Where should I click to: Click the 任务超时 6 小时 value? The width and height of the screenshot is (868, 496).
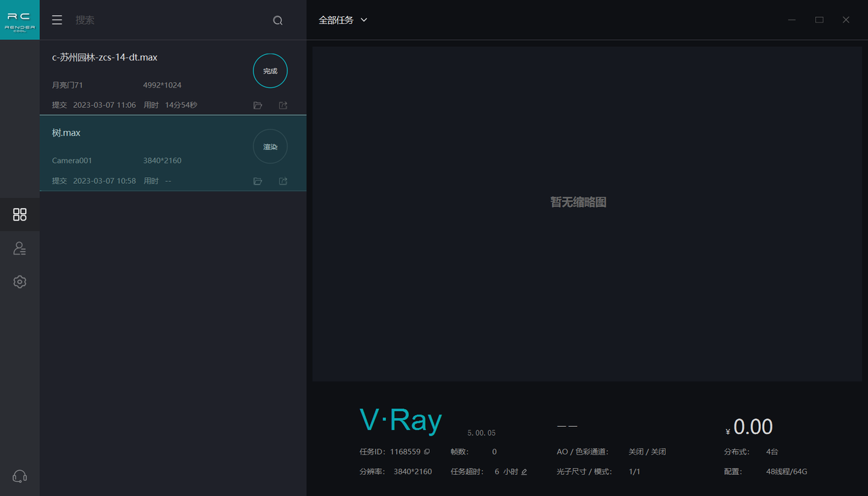coord(507,472)
